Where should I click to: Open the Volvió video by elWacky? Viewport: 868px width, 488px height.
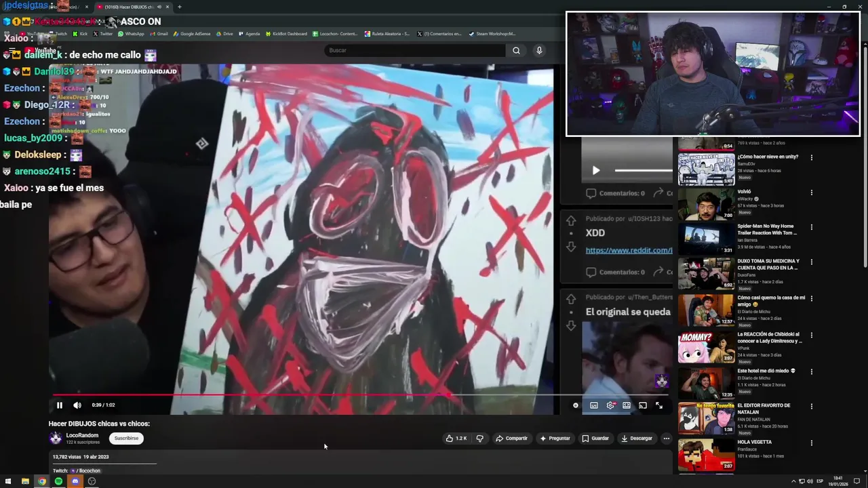(744, 192)
